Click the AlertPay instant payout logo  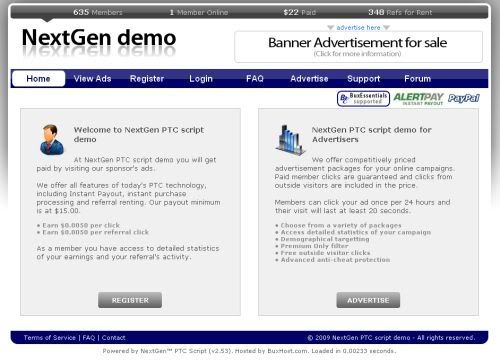coord(419,99)
